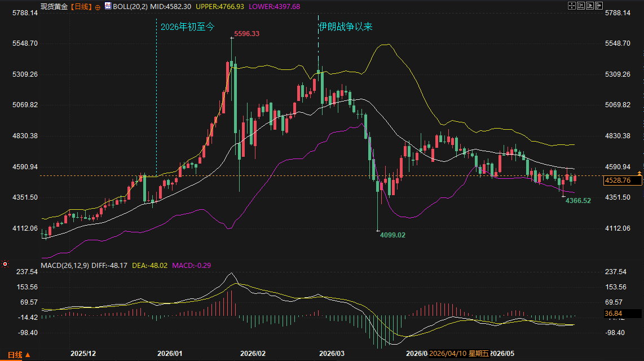This screenshot has height=361, width=644.
Task: Click the 4366.52 recent low label
Action: (578, 200)
